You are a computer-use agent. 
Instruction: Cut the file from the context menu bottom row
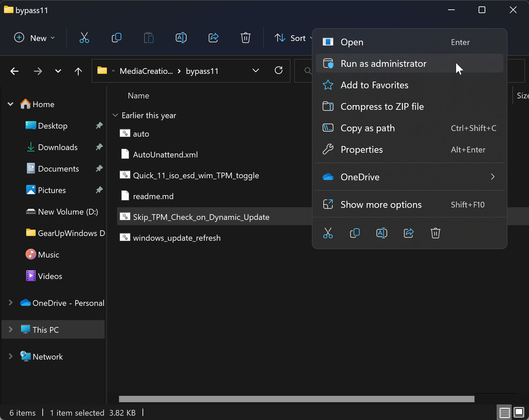click(328, 233)
